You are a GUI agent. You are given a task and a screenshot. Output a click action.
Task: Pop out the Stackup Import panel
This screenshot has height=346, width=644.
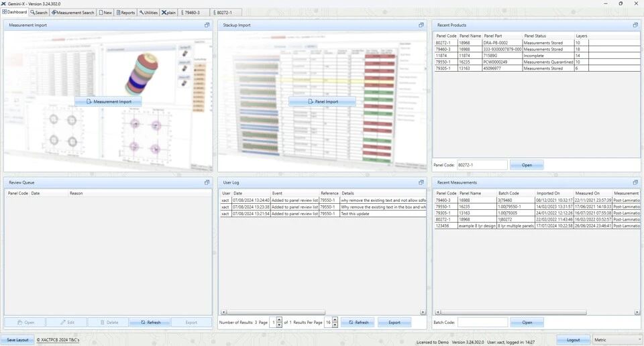pos(421,25)
